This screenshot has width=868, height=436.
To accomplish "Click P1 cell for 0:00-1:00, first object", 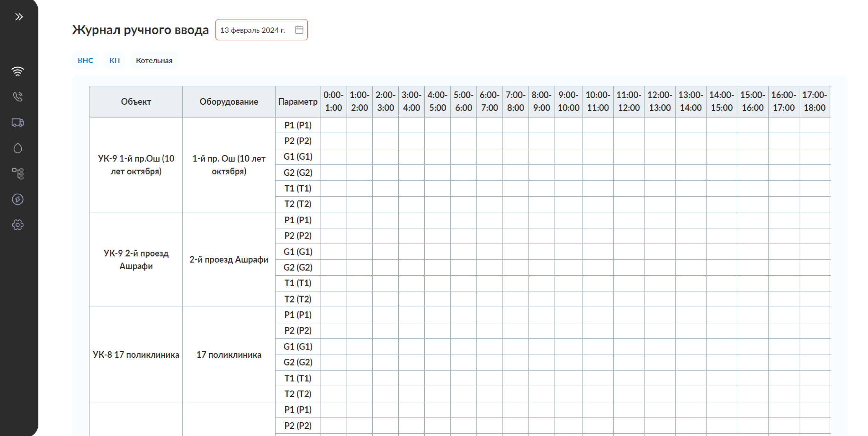I will (333, 125).
